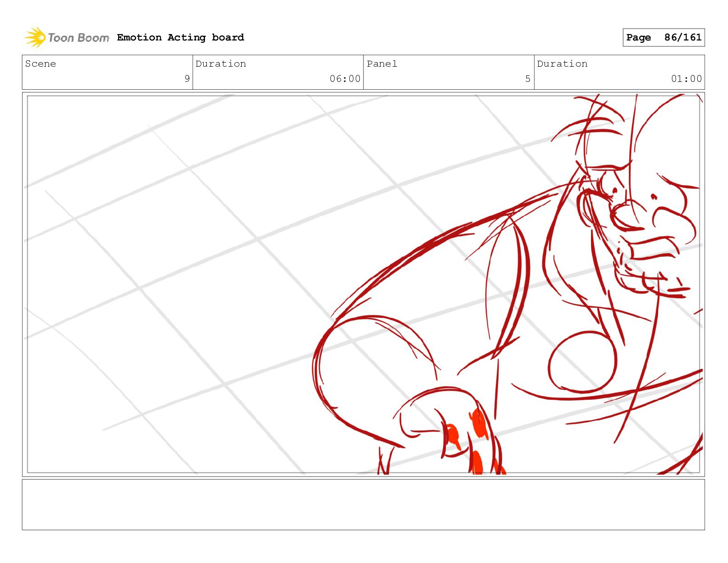Click the storyboard panel sketch thumbnail
The image size is (728, 563).
click(x=364, y=284)
